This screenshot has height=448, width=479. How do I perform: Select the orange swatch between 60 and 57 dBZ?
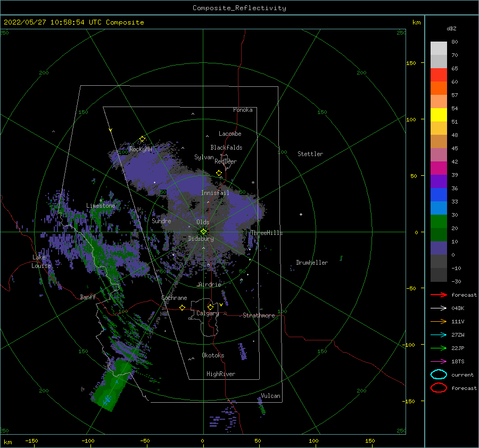[439, 88]
